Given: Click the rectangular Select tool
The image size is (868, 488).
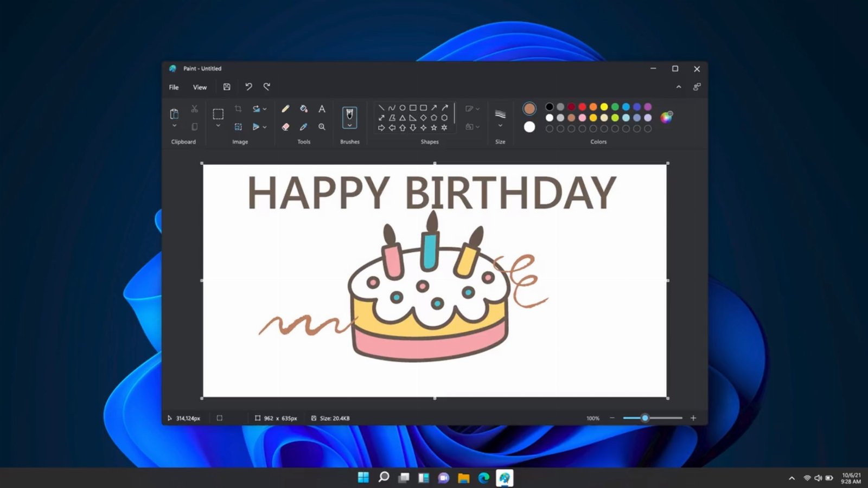Looking at the screenshot, I should 218,114.
